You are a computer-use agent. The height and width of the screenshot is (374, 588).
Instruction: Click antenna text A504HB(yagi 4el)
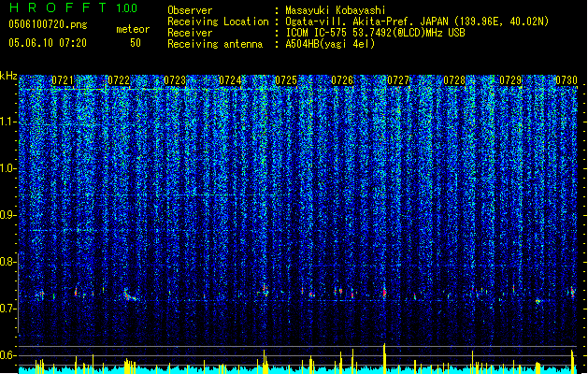(x=330, y=44)
